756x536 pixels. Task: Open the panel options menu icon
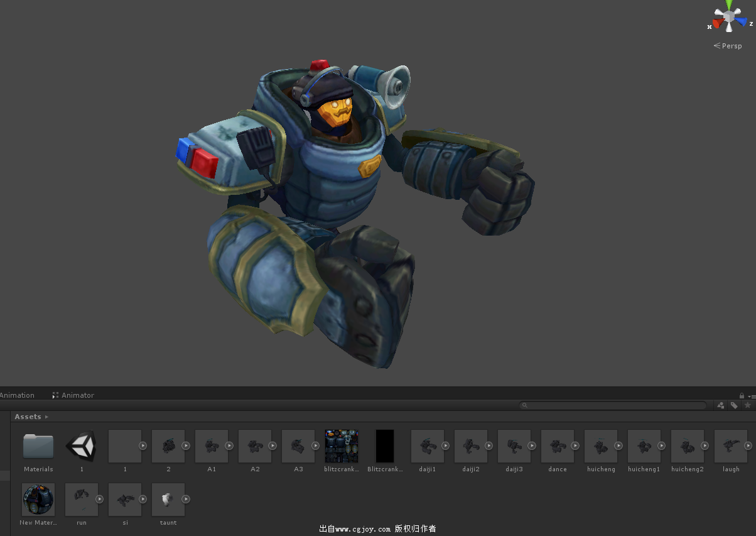point(752,396)
